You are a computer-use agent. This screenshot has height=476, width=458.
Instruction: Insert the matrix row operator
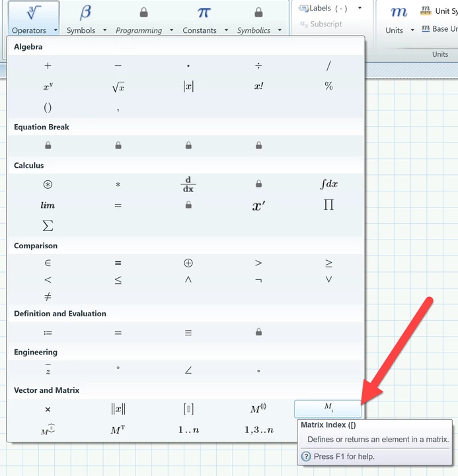(48, 429)
